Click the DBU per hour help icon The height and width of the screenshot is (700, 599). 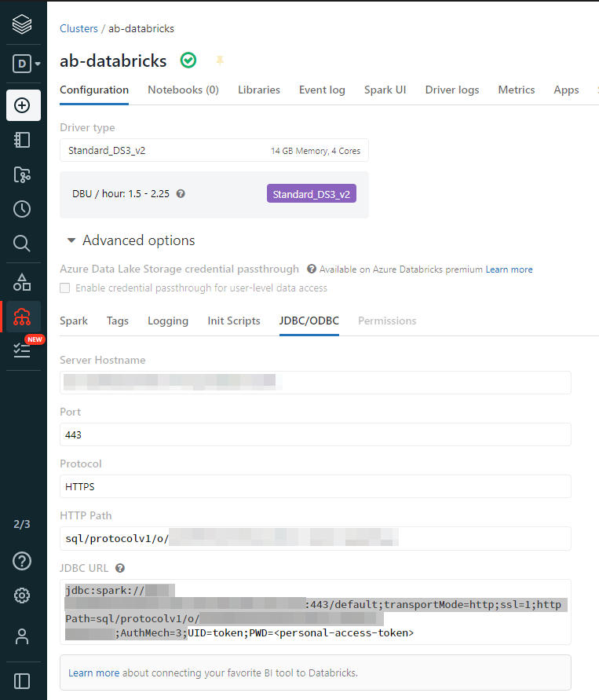pos(181,193)
